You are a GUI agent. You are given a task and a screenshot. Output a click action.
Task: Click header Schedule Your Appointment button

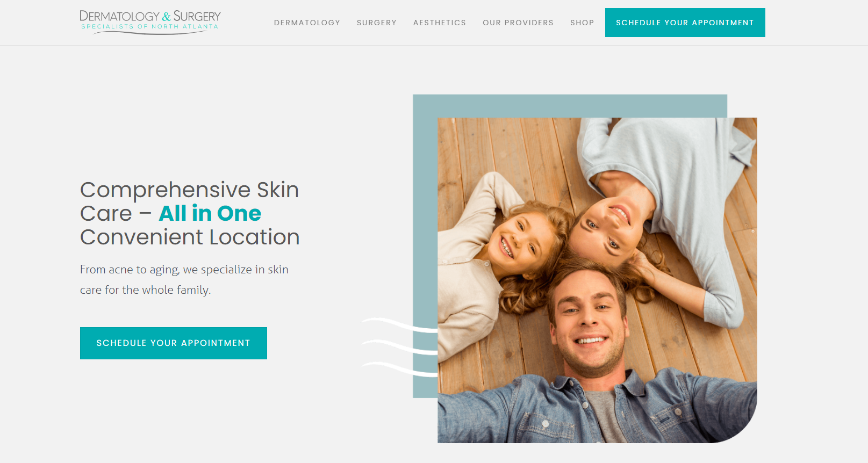(685, 23)
